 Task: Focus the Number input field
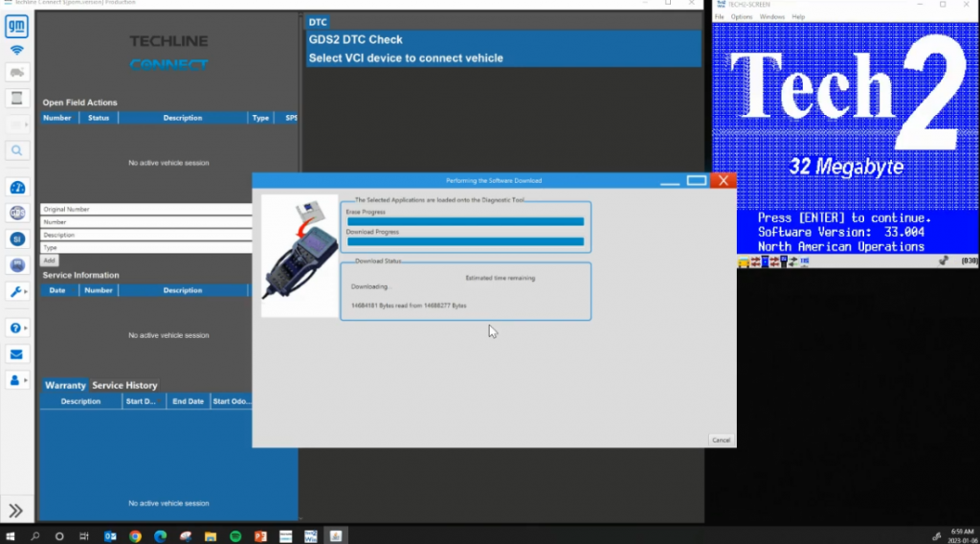click(146, 222)
